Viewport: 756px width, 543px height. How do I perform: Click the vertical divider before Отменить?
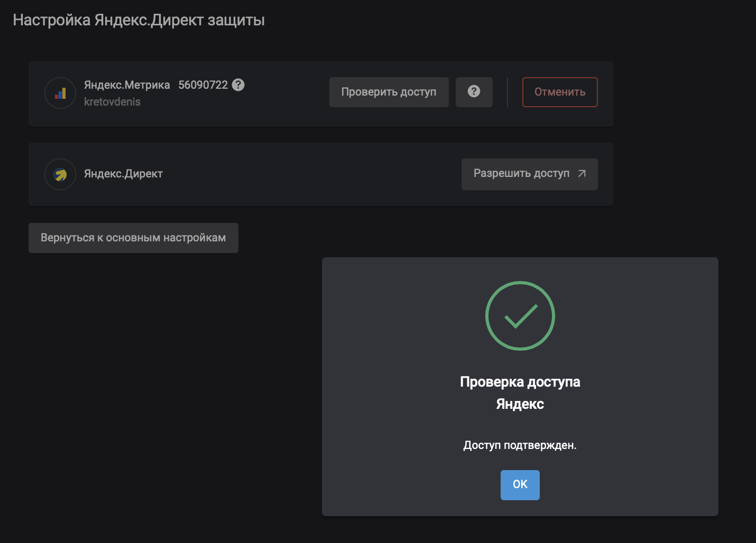tap(508, 92)
